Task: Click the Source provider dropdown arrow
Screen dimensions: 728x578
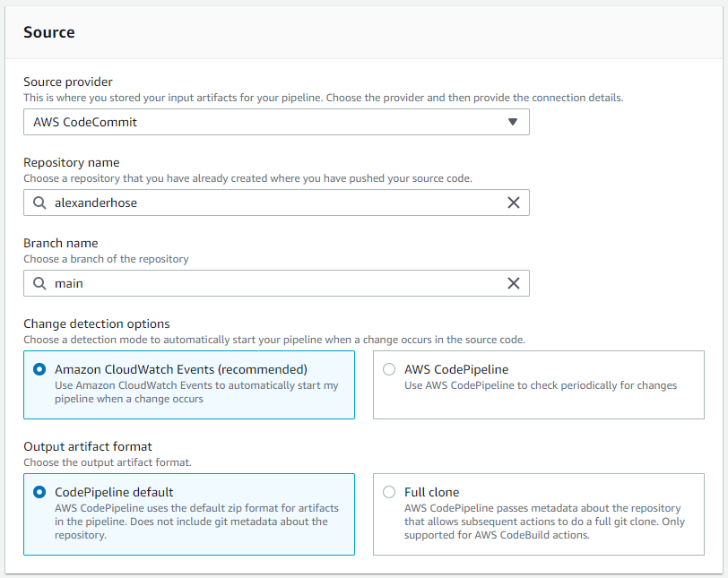Action: pyautogui.click(x=513, y=122)
